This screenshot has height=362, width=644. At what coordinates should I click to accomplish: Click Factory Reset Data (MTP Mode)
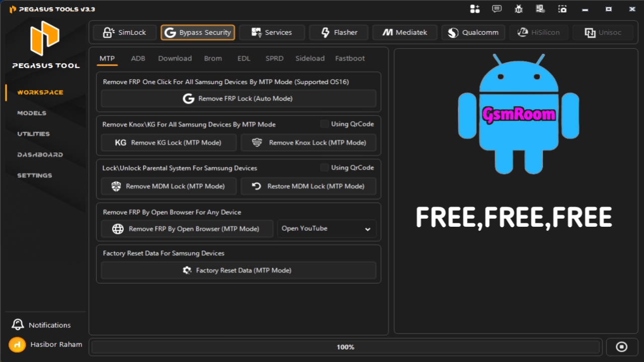(238, 270)
